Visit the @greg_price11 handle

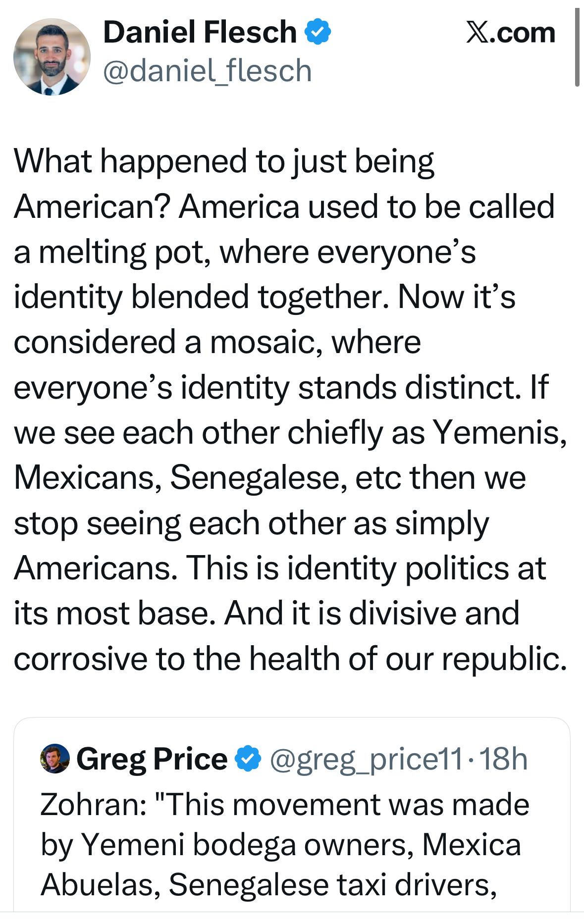(366, 760)
